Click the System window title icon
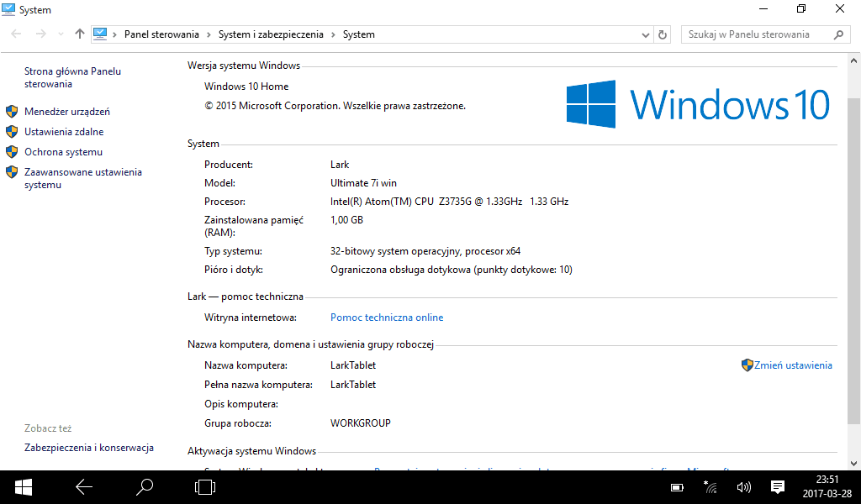Screen dimensions: 861x504 pyautogui.click(x=8, y=9)
